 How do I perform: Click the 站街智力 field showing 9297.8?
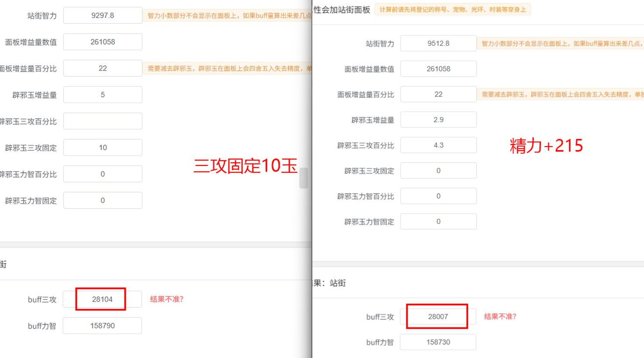103,16
